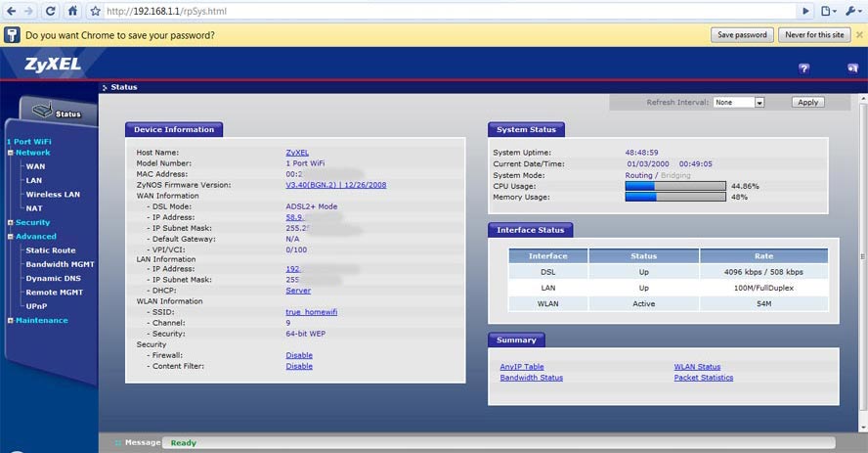
Task: Open the Packet Statistics link
Action: coord(703,378)
